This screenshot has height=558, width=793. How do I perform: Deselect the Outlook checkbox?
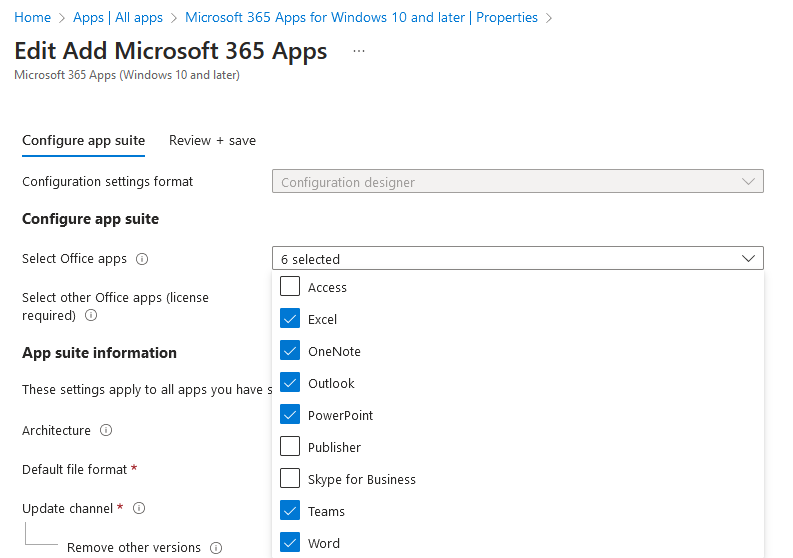(290, 382)
